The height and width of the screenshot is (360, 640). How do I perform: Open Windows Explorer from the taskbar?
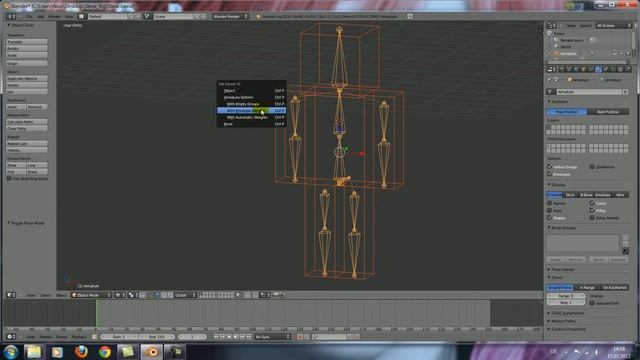pyautogui.click(x=34, y=351)
